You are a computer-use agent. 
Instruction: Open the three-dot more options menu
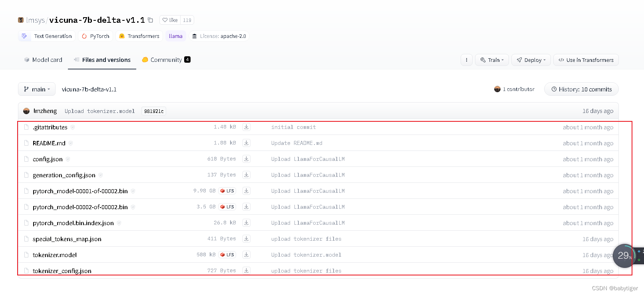(467, 60)
